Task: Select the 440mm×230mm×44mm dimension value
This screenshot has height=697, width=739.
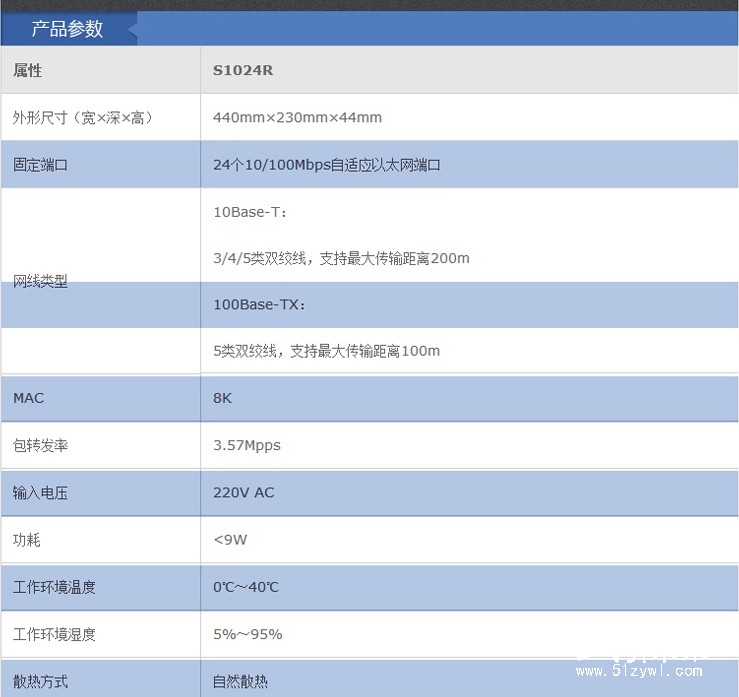Action: click(x=297, y=118)
